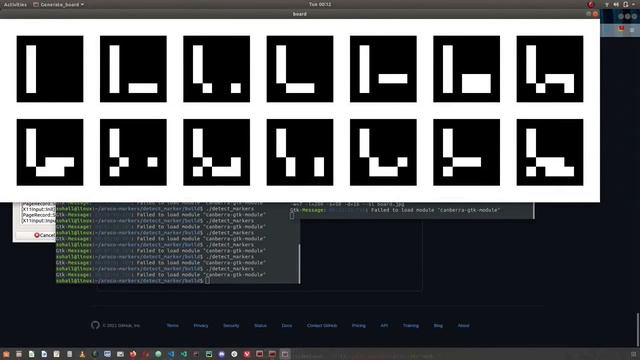
Task: Launch green VS Code Insiders icon in taskbar
Action: (184, 354)
